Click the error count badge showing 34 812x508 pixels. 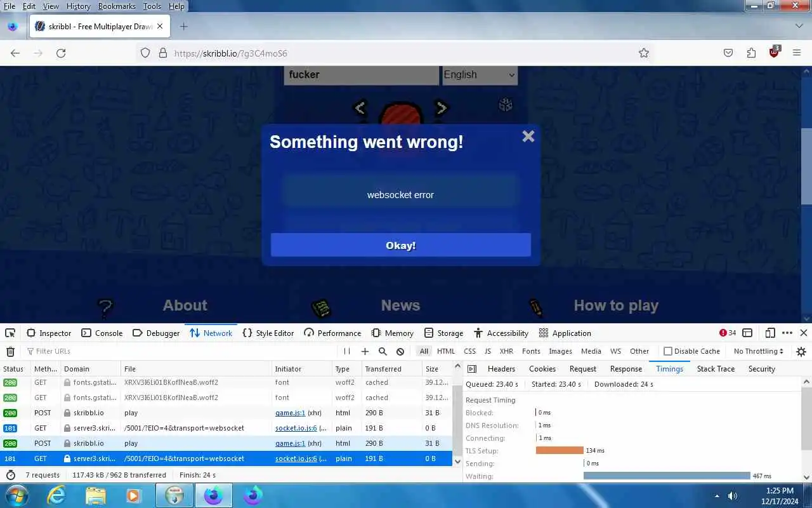(728, 333)
